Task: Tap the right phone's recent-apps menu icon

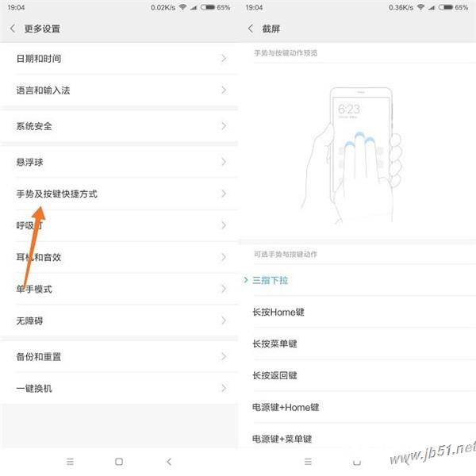Action: coord(308,462)
